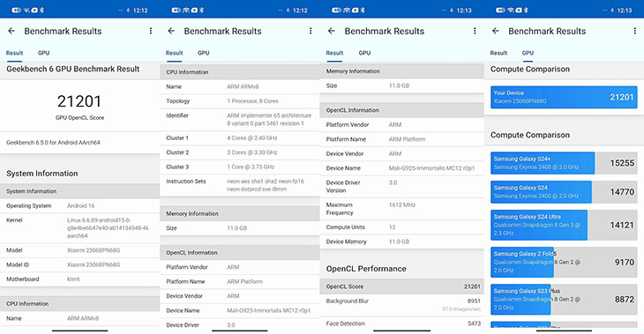This screenshot has width=644, height=334.
Task: Open three-dot menu on the OpenCL Performance screen
Action: 475,31
